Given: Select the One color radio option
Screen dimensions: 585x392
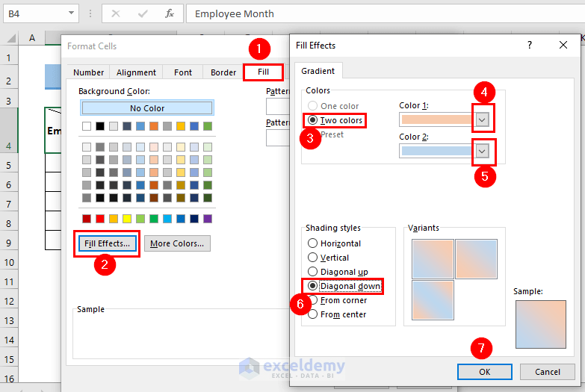Looking at the screenshot, I should pos(332,106).
